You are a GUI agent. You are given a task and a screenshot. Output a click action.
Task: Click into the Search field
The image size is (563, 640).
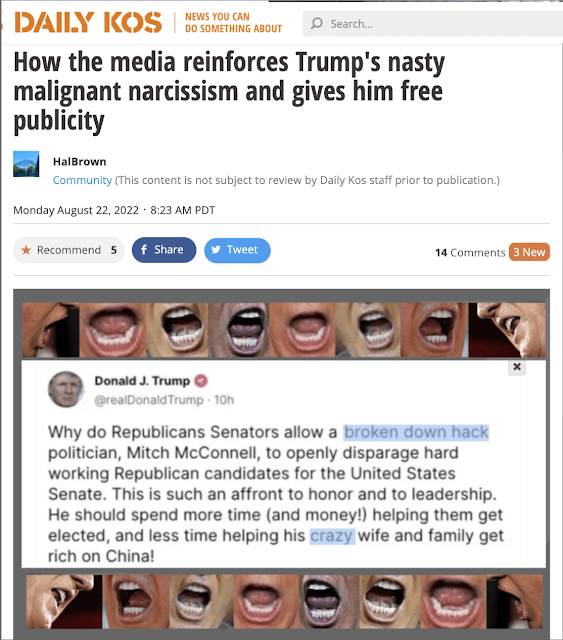pyautogui.click(x=433, y=23)
